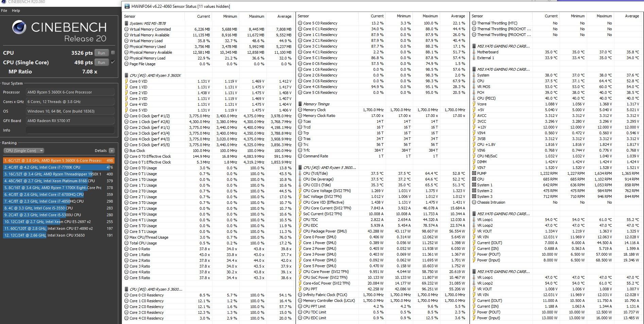The image size is (644, 324).
Task: Open the CPU (Single Core) ranking dropdown
Action: click(24, 151)
